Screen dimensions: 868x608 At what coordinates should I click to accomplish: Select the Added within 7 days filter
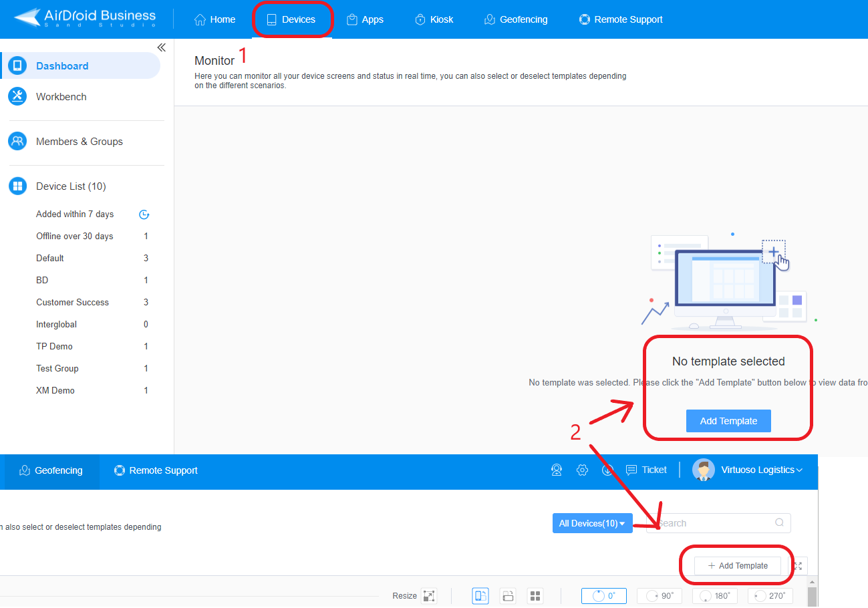tap(75, 214)
